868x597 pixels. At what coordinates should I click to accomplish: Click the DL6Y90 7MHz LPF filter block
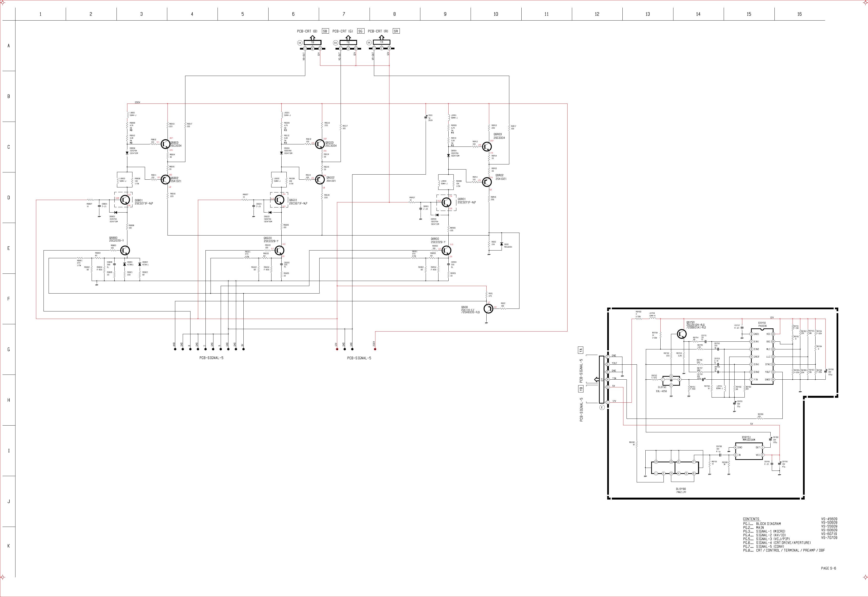click(675, 468)
